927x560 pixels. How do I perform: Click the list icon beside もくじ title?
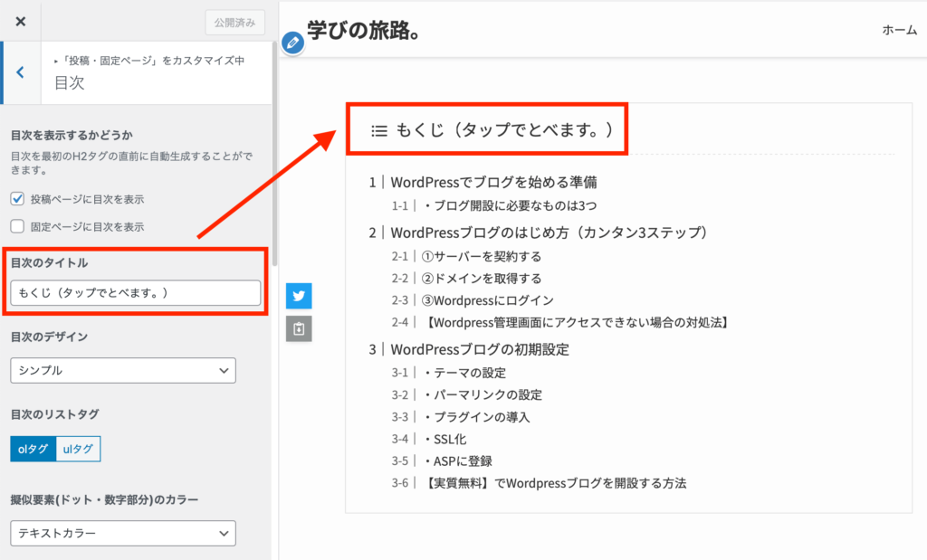[x=379, y=130]
